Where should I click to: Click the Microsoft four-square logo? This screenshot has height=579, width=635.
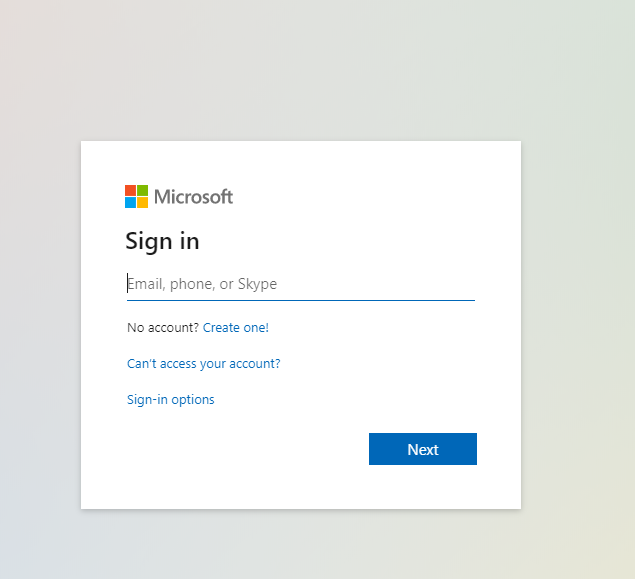coord(136,196)
